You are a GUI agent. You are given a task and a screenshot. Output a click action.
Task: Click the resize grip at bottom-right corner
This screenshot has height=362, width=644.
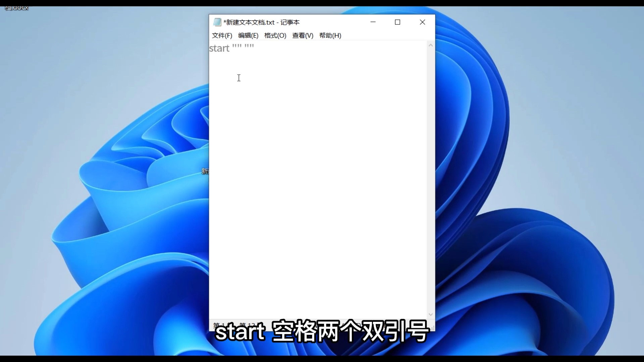tap(433, 327)
